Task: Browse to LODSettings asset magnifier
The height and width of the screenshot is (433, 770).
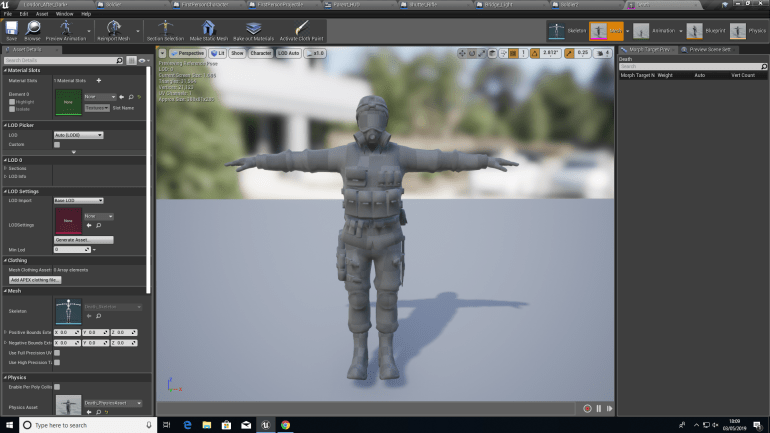Action: pos(99,225)
